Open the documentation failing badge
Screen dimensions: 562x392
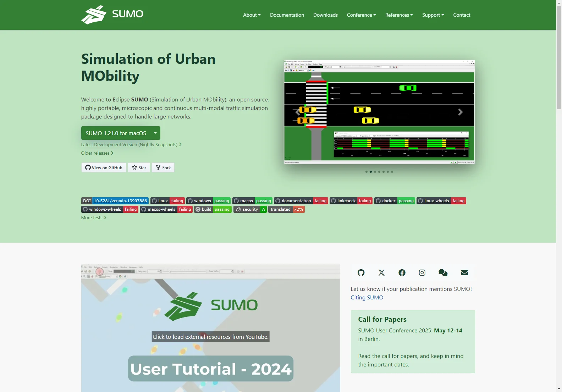coord(301,201)
